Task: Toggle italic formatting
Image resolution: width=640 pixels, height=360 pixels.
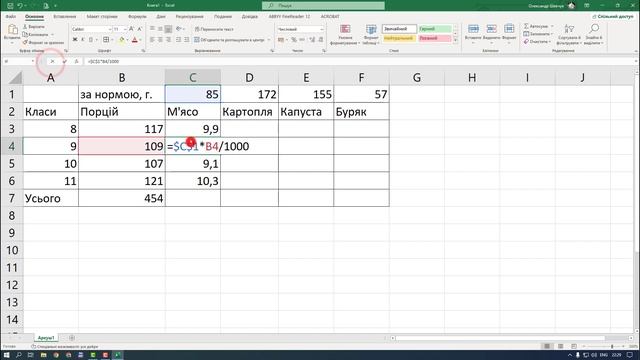Action: [x=82, y=40]
